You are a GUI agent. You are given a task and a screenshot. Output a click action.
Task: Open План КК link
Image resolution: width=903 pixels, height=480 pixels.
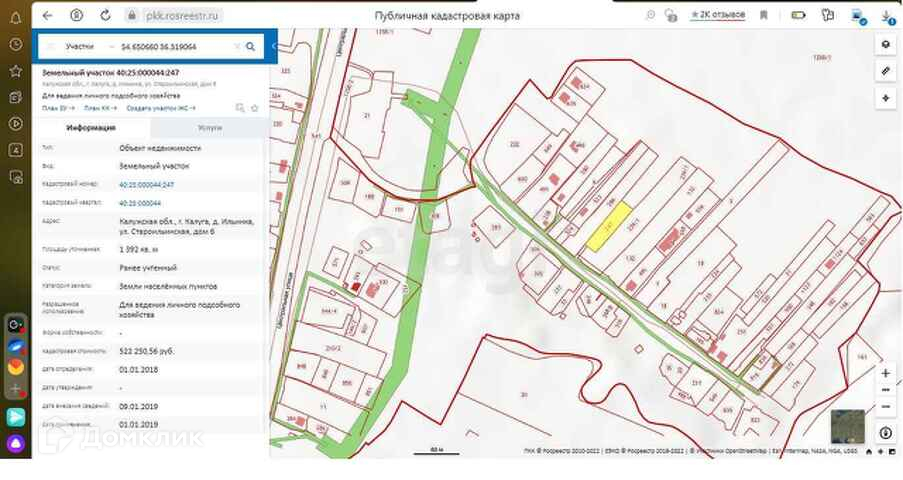tap(100, 108)
